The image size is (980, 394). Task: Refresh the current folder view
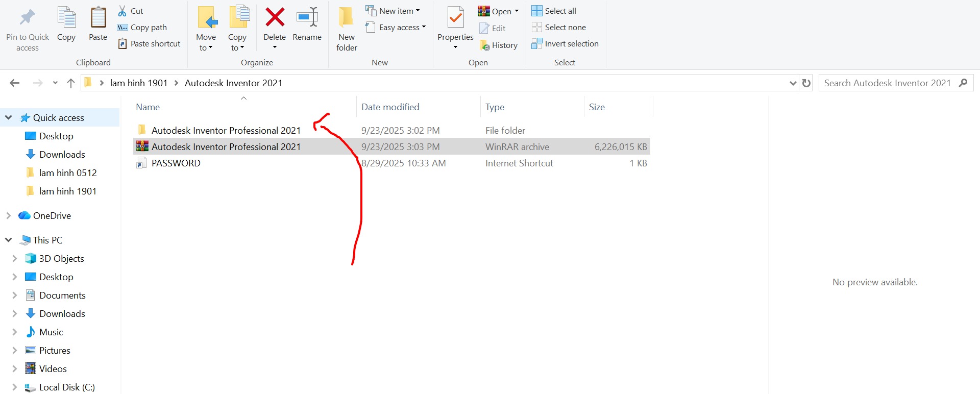[806, 83]
